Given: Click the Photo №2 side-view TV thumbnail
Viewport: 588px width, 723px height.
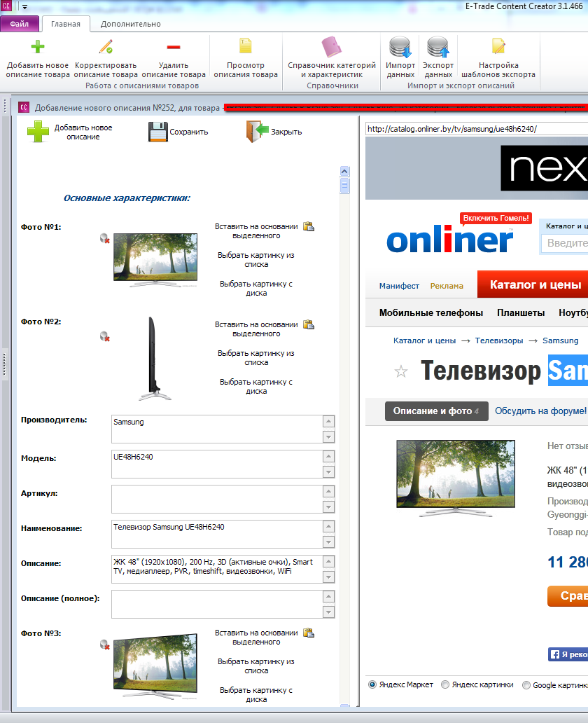Looking at the screenshot, I should coord(155,359).
